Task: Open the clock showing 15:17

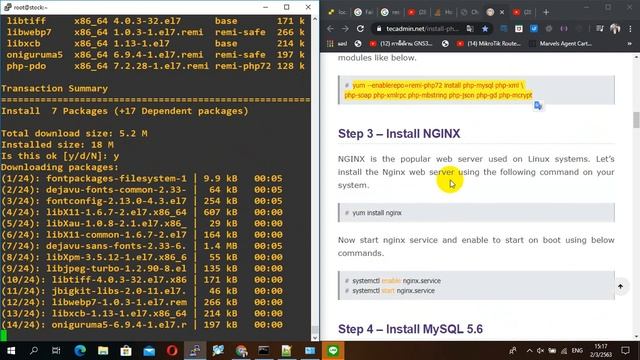Action: (602, 351)
